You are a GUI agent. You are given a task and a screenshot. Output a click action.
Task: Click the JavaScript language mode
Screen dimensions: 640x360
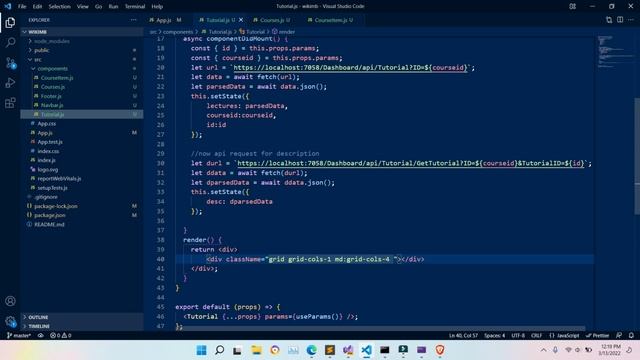click(x=564, y=335)
